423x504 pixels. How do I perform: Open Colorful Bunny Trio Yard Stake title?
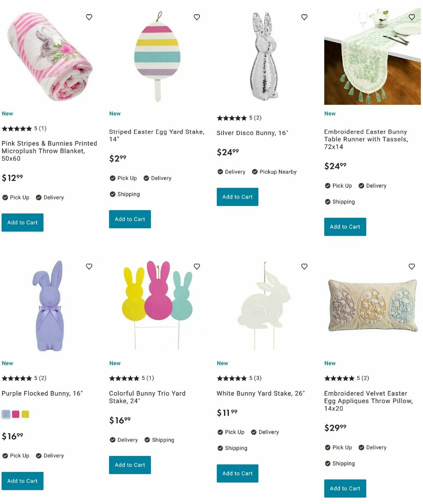(x=147, y=397)
